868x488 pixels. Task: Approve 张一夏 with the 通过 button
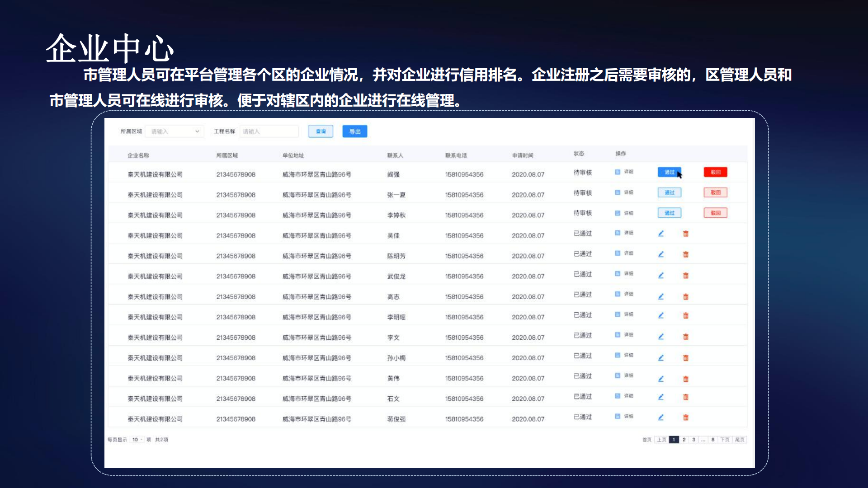click(669, 192)
